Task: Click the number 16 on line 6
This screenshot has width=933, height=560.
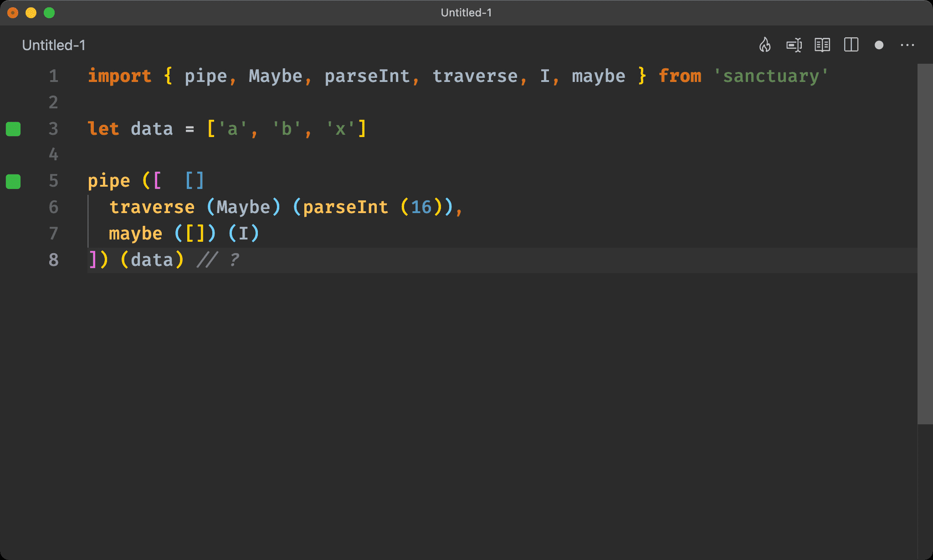Action: pos(421,207)
